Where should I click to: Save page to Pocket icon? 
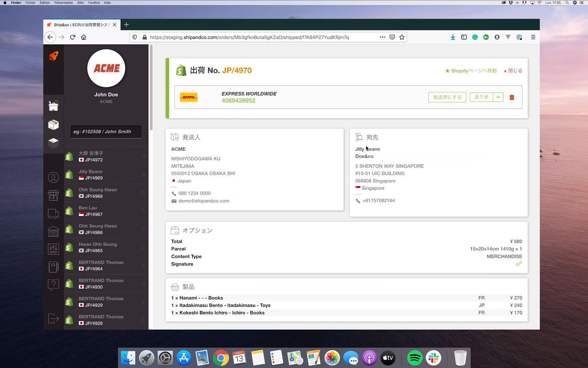click(392, 37)
